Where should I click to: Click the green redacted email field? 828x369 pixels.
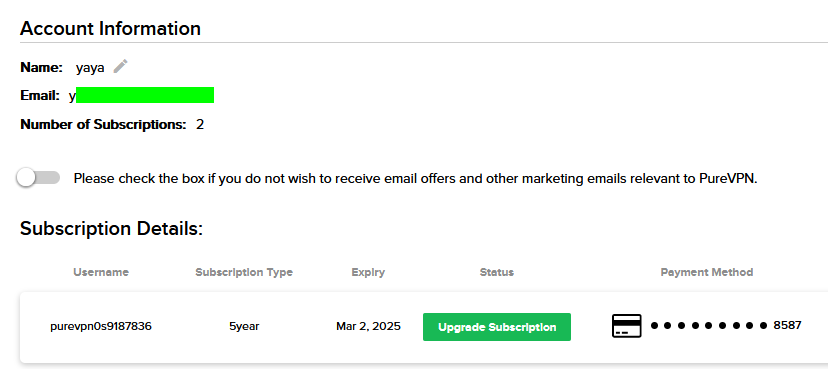tap(145, 95)
